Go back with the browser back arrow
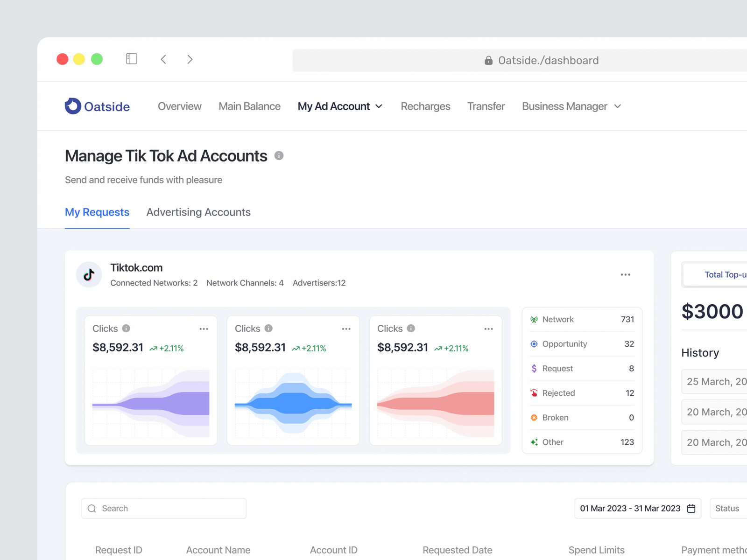The image size is (747, 560). (x=163, y=59)
